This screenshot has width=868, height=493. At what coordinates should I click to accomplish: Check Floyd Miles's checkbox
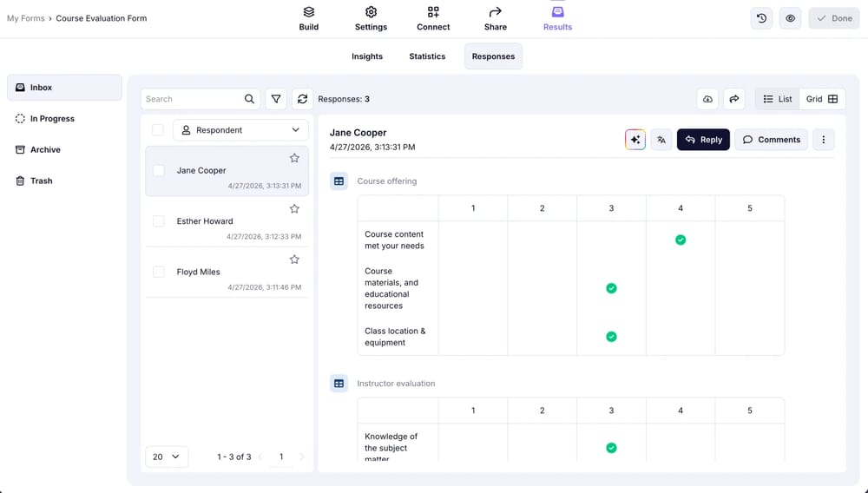158,273
